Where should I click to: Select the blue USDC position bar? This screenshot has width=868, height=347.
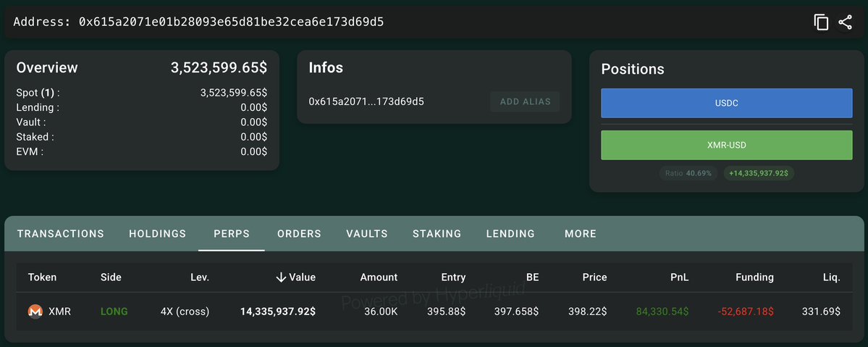tap(726, 103)
